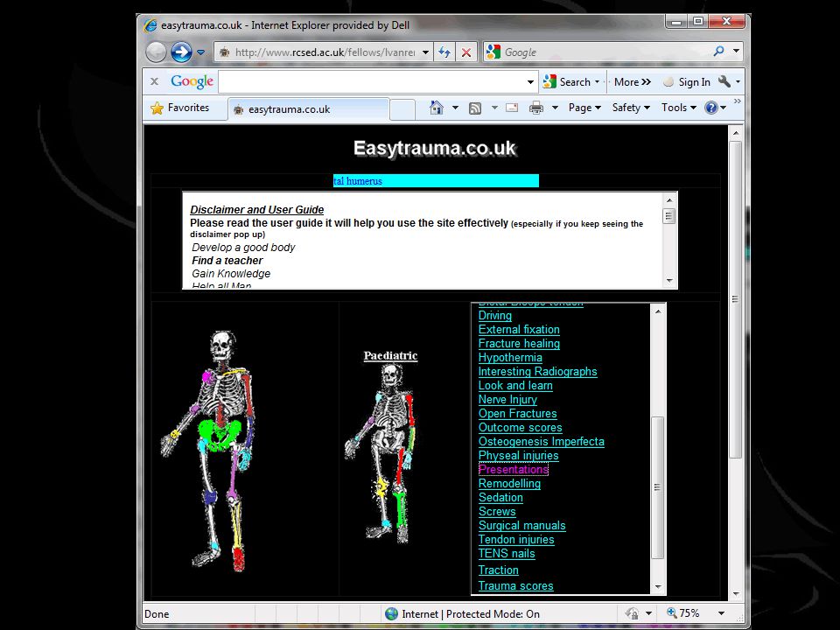Click the Internet Protected Mode status globe

pyautogui.click(x=392, y=614)
